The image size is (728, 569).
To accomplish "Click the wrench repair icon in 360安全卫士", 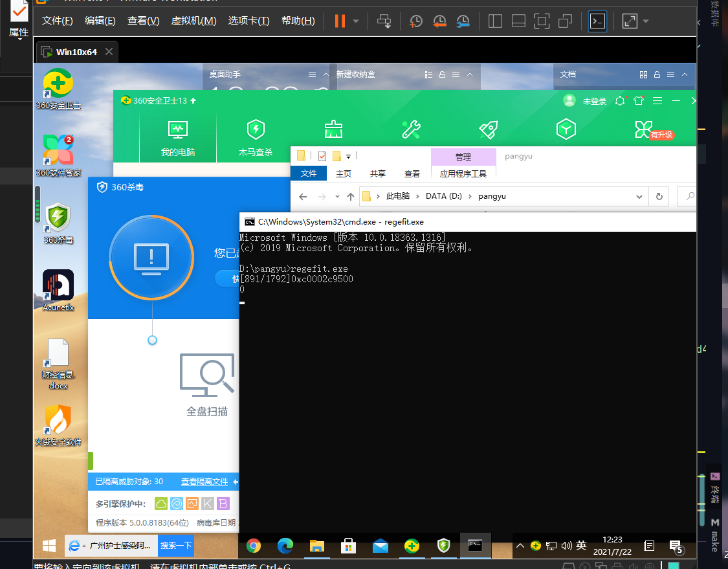I will [x=411, y=129].
